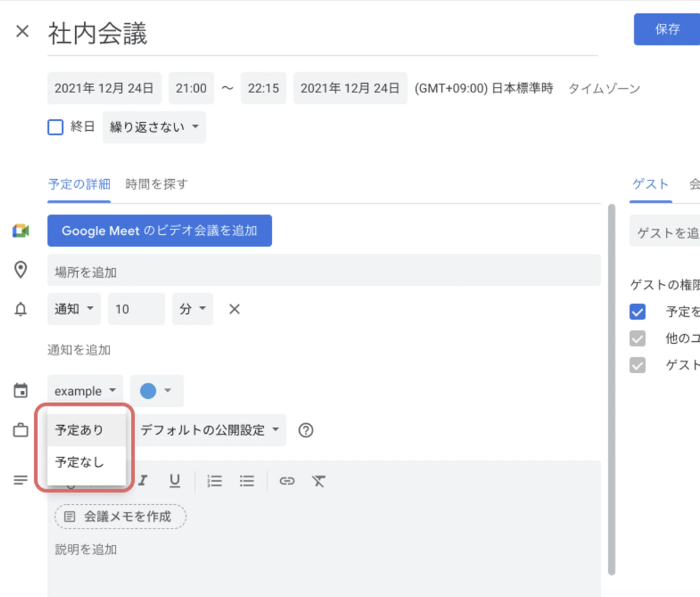Click the help question mark icon
700x597 pixels.
[x=306, y=430]
